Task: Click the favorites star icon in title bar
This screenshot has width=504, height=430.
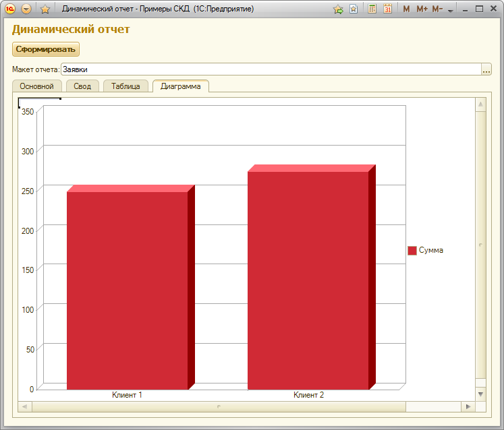Action: point(45,9)
